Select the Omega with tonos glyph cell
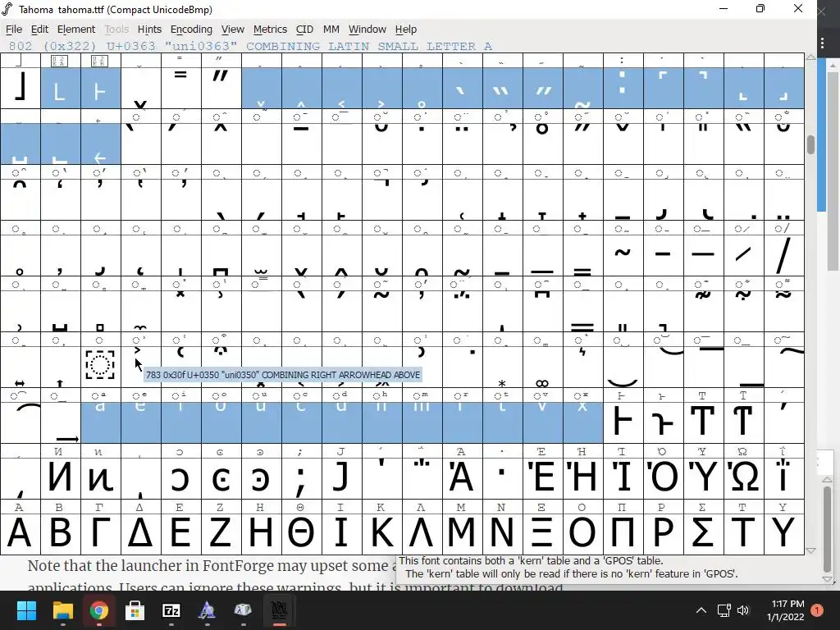 click(x=743, y=477)
